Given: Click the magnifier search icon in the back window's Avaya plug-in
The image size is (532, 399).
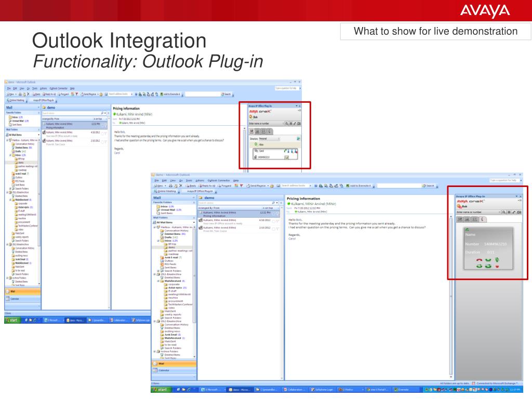Looking at the screenshot, I should pos(287,124).
